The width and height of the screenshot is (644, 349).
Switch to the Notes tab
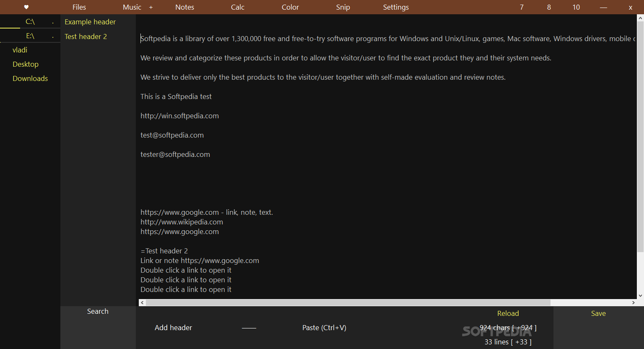(x=185, y=7)
